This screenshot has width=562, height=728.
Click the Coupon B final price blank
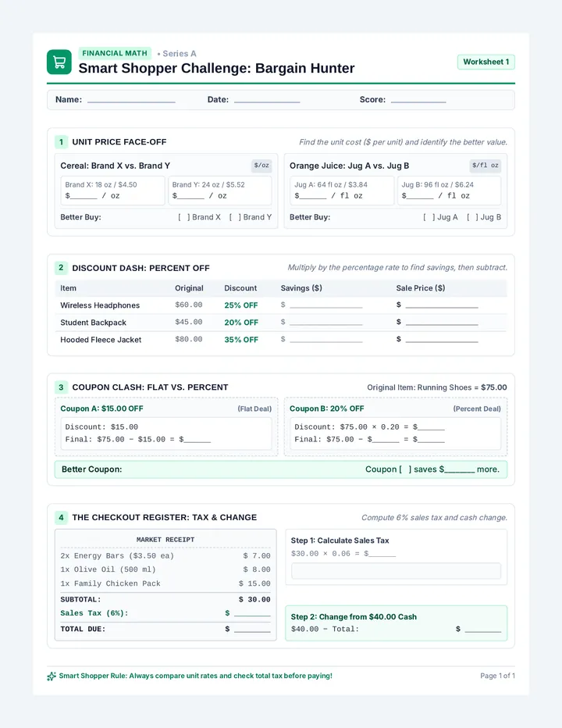[x=431, y=440]
